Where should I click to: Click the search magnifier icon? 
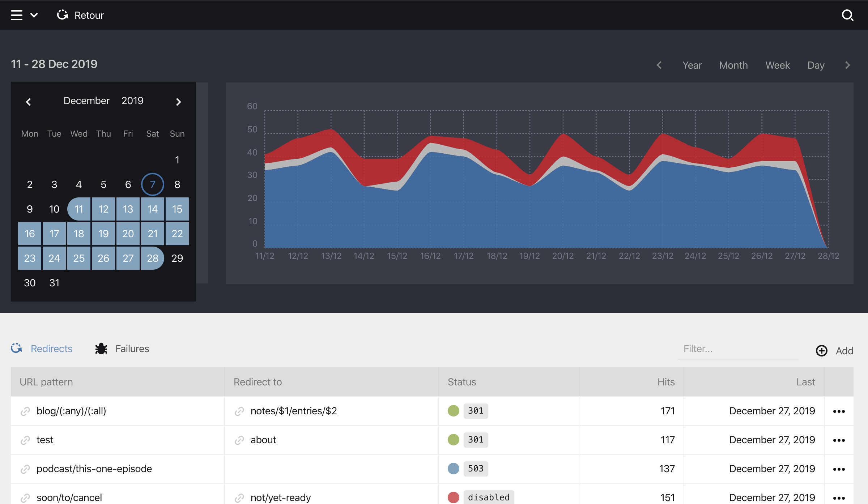point(847,15)
